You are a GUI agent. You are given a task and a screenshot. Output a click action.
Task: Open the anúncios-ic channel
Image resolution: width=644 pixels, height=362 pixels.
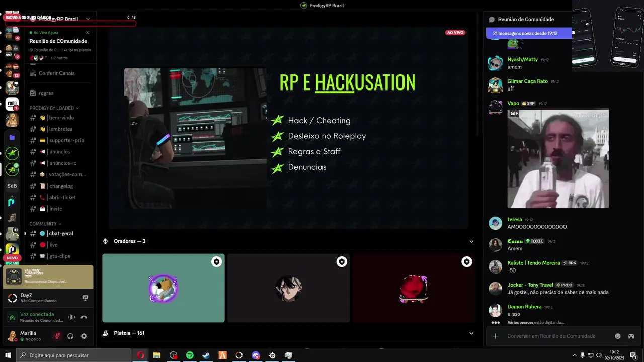tap(59, 163)
